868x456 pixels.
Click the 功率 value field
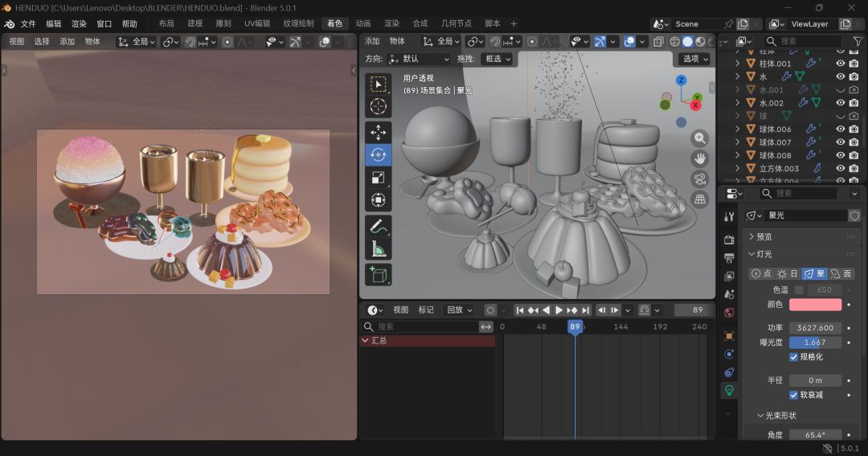pos(815,328)
